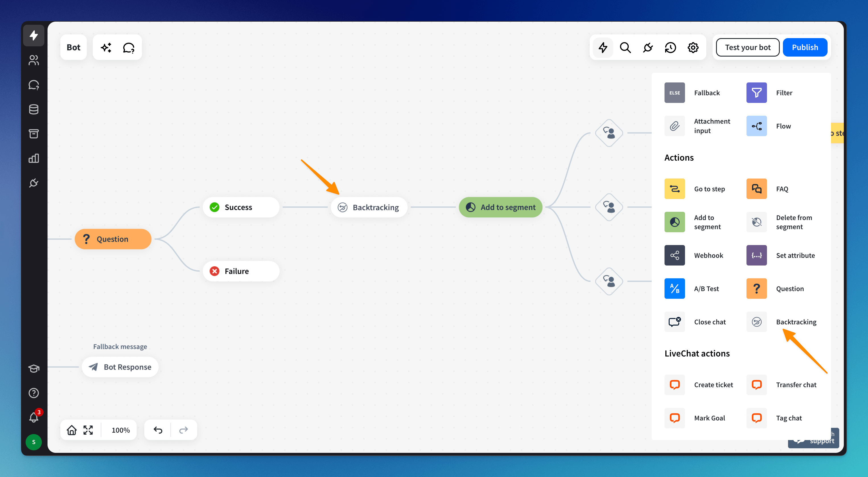Image resolution: width=868 pixels, height=477 pixels.
Task: Toggle the blocks lightning menu in toolbar
Action: coord(603,47)
